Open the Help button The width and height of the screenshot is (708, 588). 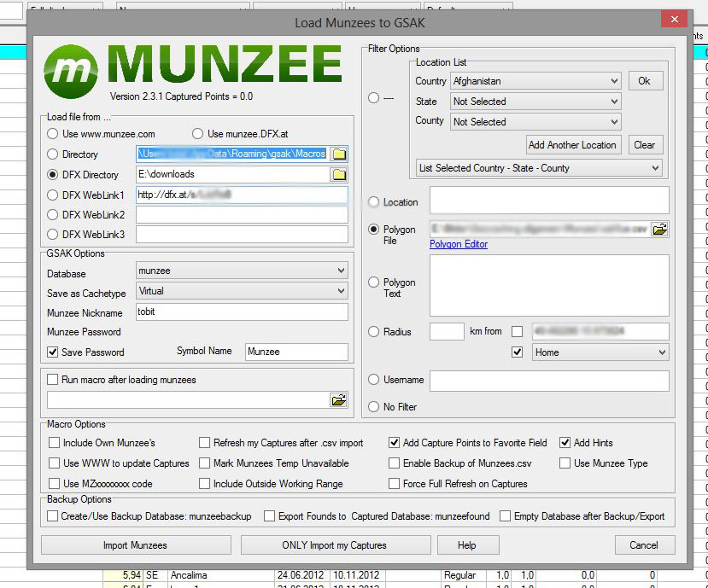pos(468,545)
